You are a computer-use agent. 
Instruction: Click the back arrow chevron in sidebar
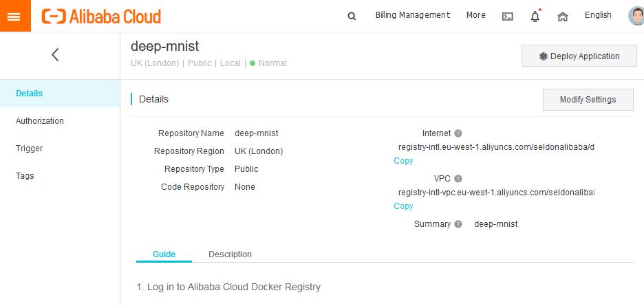(56, 55)
